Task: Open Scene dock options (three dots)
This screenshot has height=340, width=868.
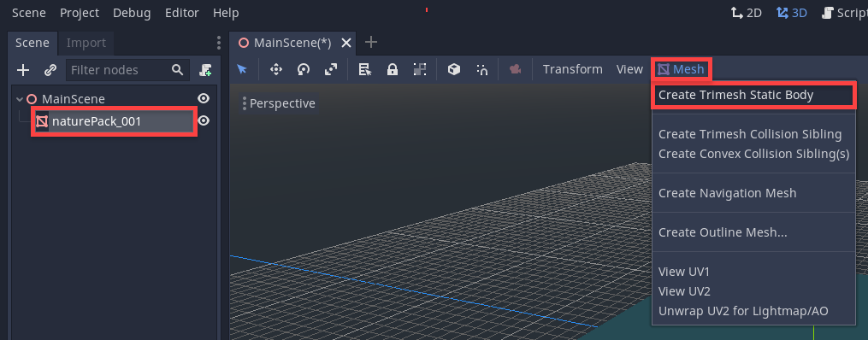Action: click(219, 43)
